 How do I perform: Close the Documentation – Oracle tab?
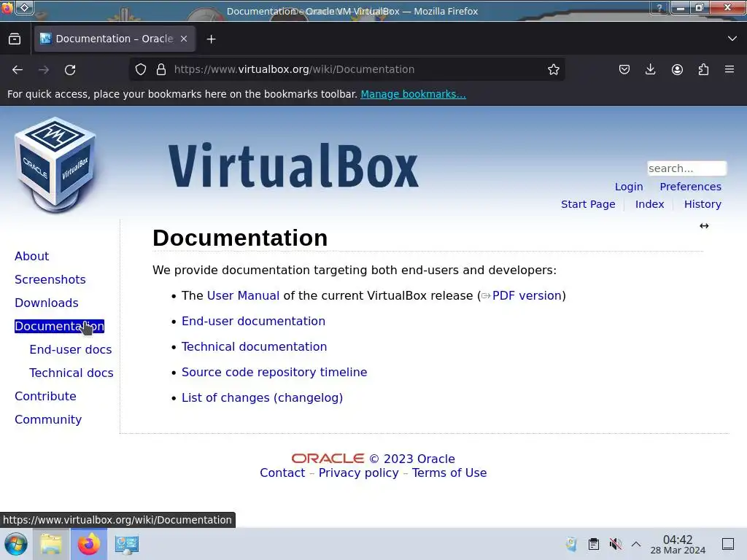pos(184,39)
